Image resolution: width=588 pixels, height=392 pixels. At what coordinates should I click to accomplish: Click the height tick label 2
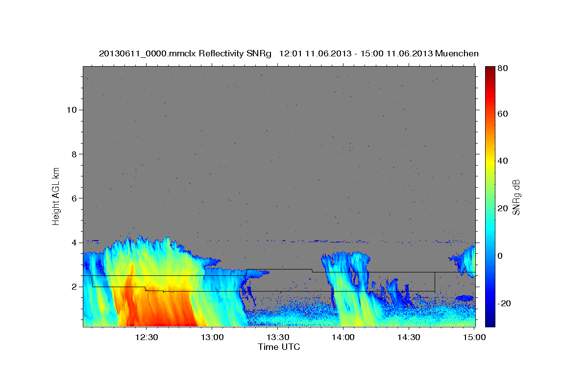coord(75,287)
